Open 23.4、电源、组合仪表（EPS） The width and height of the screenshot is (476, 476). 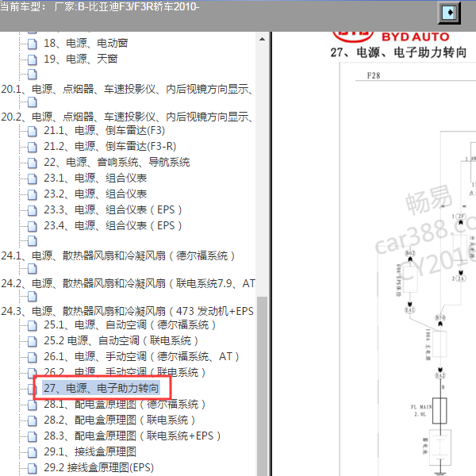(113, 225)
